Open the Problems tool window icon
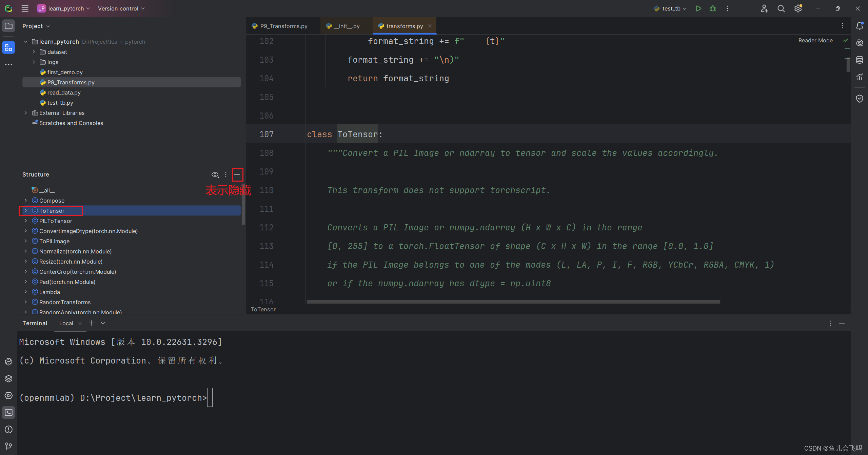The image size is (868, 455). pyautogui.click(x=8, y=429)
